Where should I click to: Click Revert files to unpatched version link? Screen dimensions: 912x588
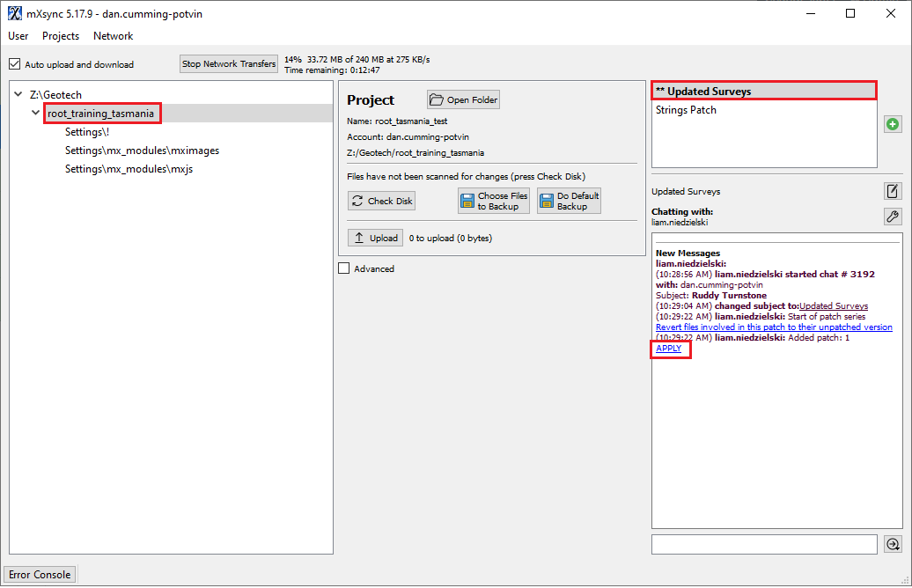coord(774,327)
